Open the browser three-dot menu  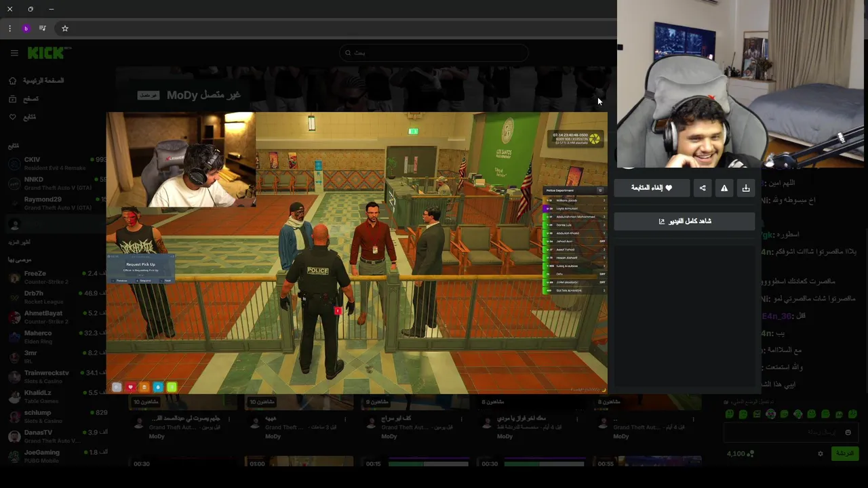[9, 28]
